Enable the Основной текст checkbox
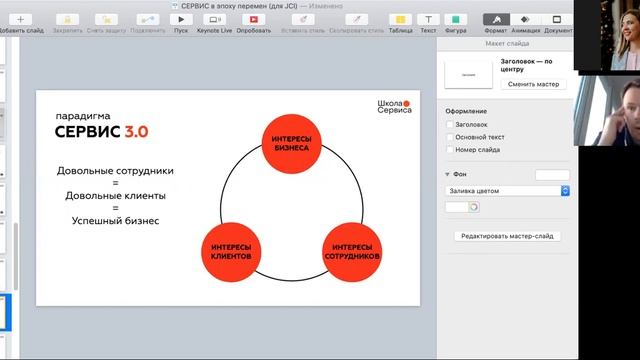 click(x=449, y=137)
